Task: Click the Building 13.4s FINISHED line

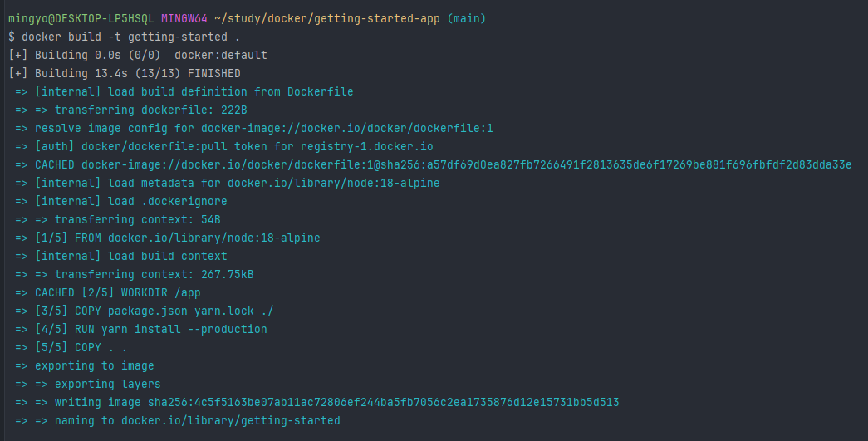Action: pyautogui.click(x=125, y=74)
